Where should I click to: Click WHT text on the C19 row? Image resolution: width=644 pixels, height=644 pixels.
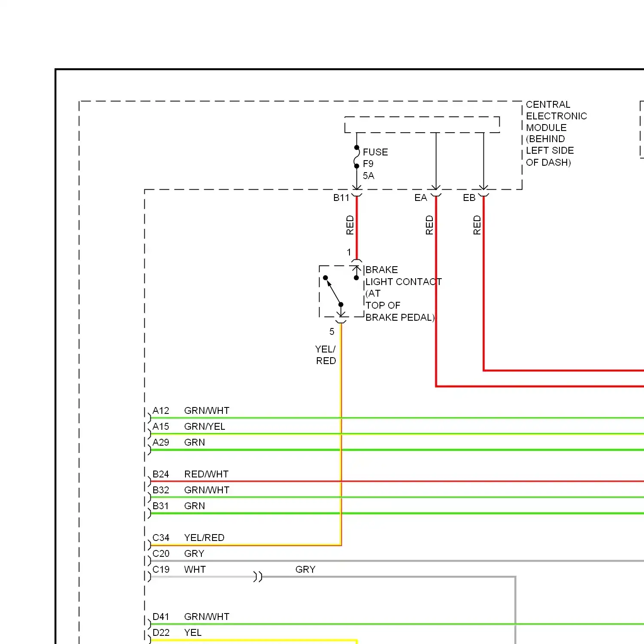(x=195, y=570)
